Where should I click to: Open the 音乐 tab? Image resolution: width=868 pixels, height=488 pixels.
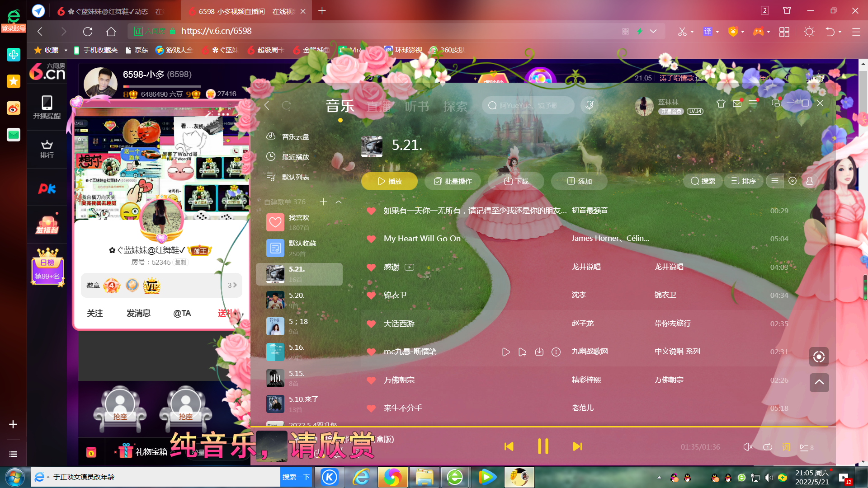pyautogui.click(x=340, y=106)
